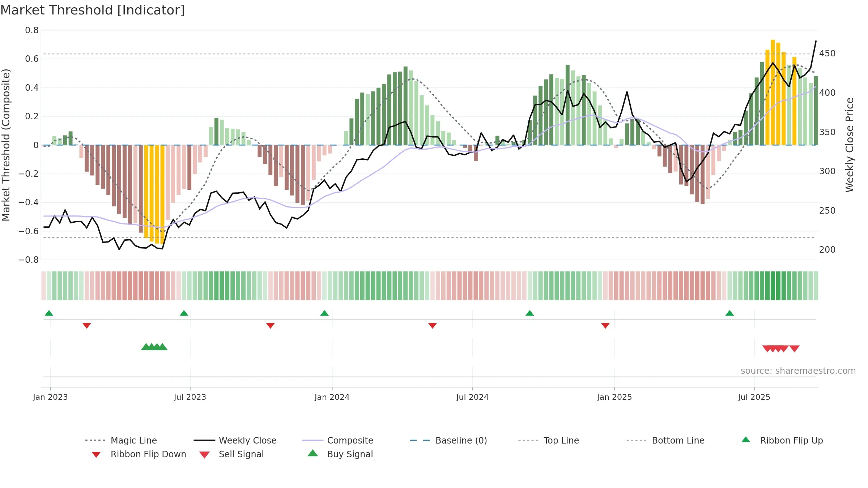Click the rightmost isolated sell signal marker
The width and height of the screenshot is (868, 488).
[795, 348]
